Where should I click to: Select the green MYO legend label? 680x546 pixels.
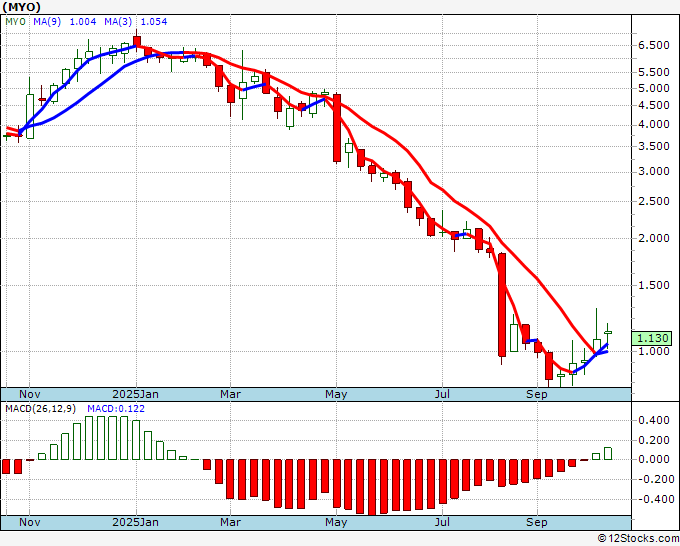15,22
